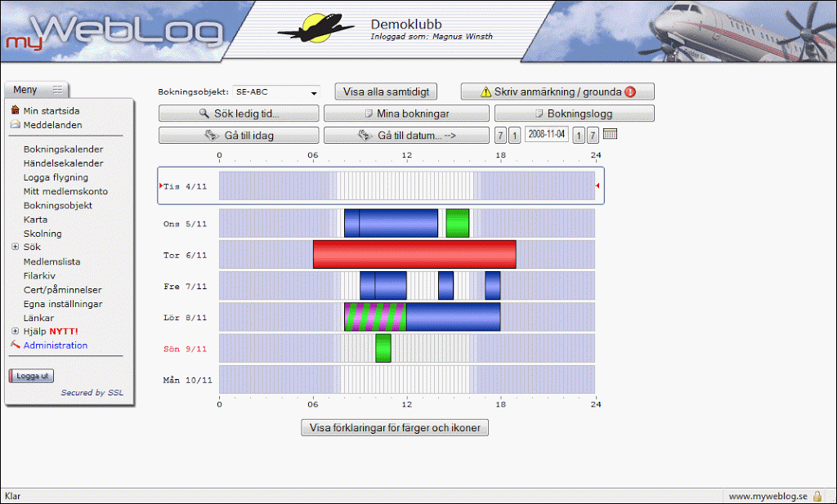Open Mina bokningar
The height and width of the screenshot is (504, 837).
(x=406, y=114)
